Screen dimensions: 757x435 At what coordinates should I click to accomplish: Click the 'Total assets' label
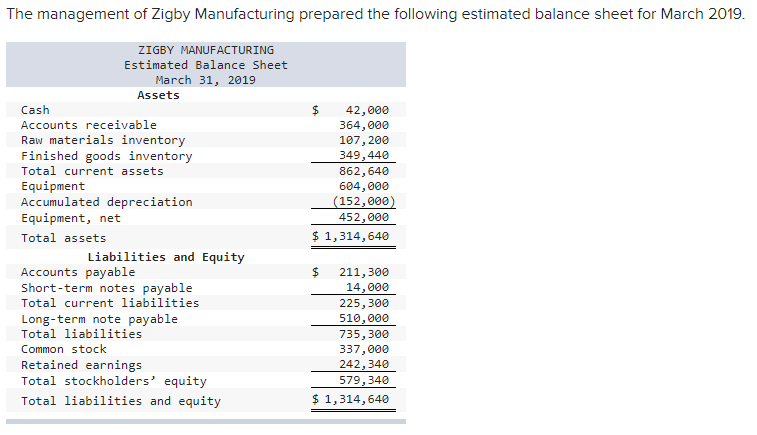pyautogui.click(x=64, y=239)
